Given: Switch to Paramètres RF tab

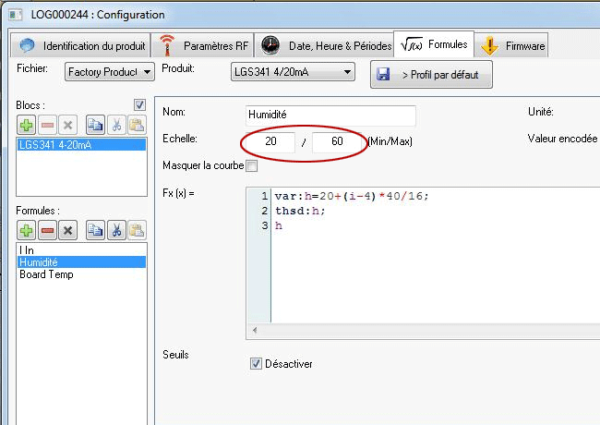Looking at the screenshot, I should click(203, 46).
